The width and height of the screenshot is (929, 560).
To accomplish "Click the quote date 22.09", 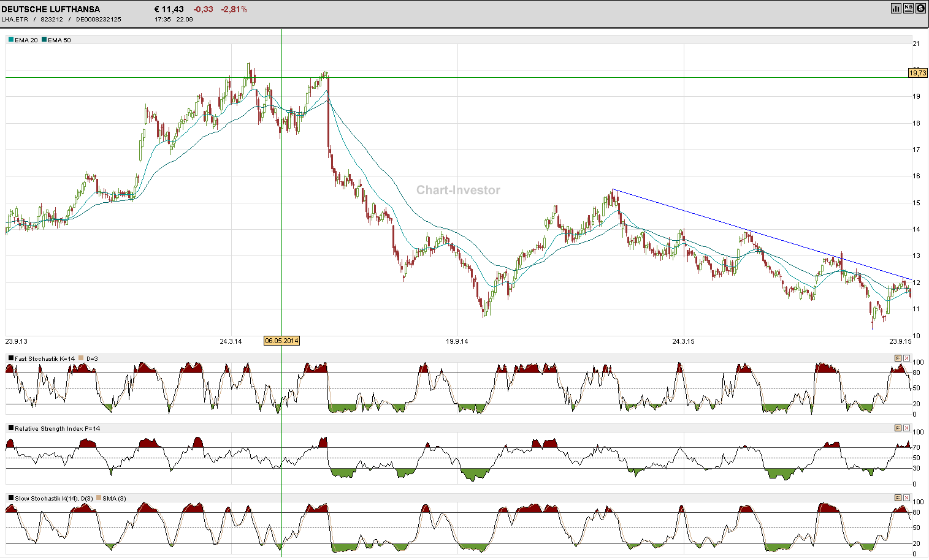I will coord(185,20).
